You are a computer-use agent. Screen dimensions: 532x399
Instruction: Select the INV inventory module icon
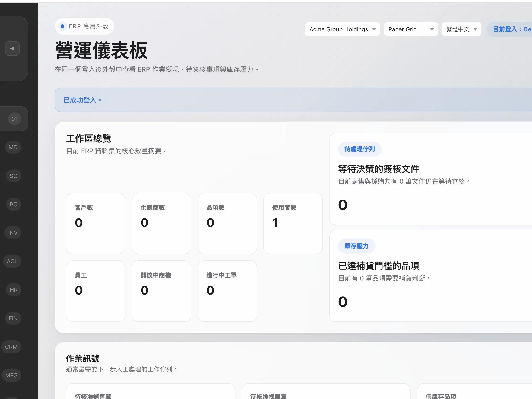point(12,232)
